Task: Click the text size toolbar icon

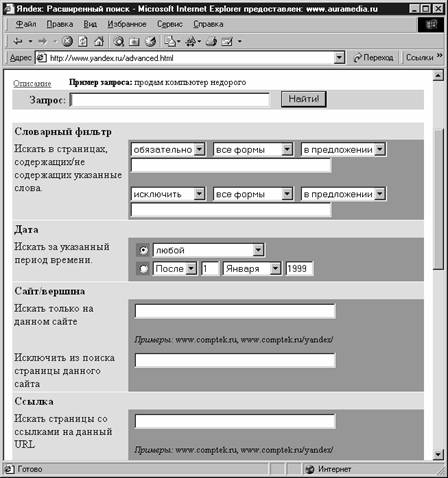Action: click(191, 42)
